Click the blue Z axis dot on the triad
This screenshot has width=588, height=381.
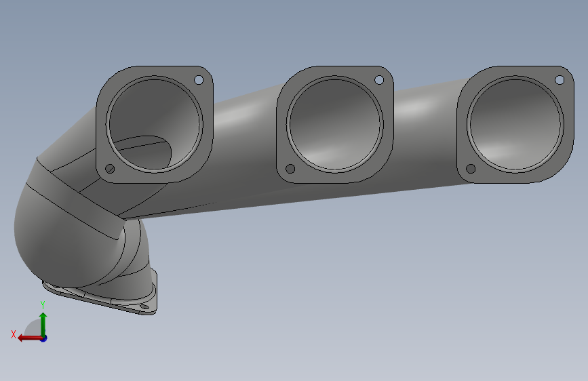point(44,338)
